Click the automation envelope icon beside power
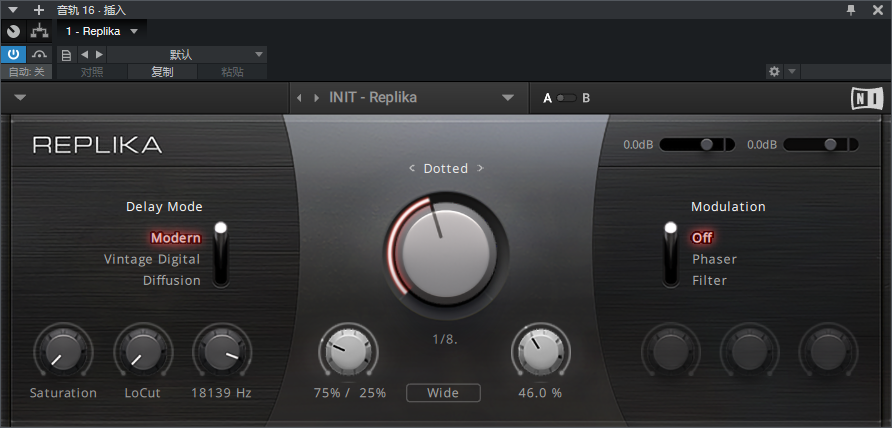892x428 pixels. click(x=39, y=55)
